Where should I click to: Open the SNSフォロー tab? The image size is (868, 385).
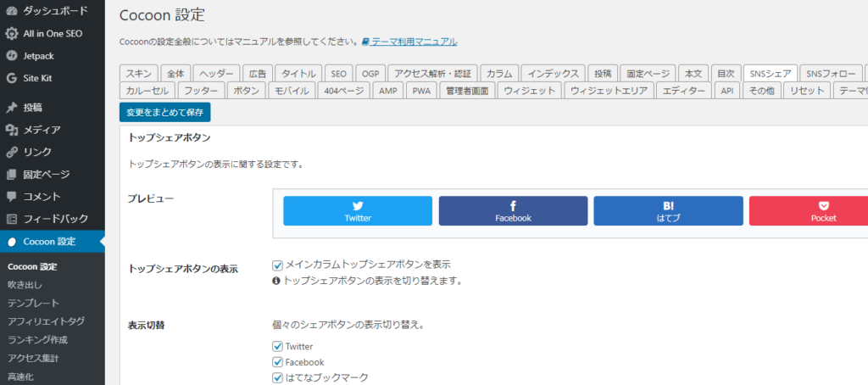pyautogui.click(x=831, y=73)
